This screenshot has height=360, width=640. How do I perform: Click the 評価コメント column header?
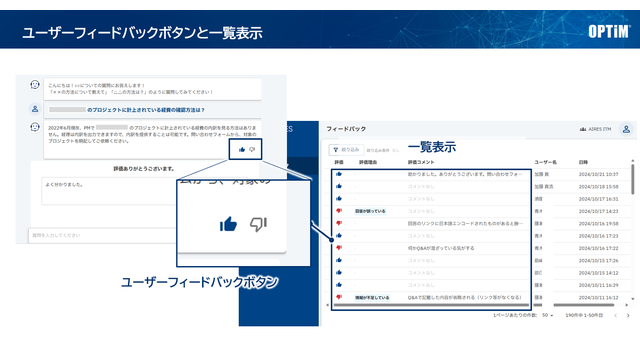click(x=421, y=162)
